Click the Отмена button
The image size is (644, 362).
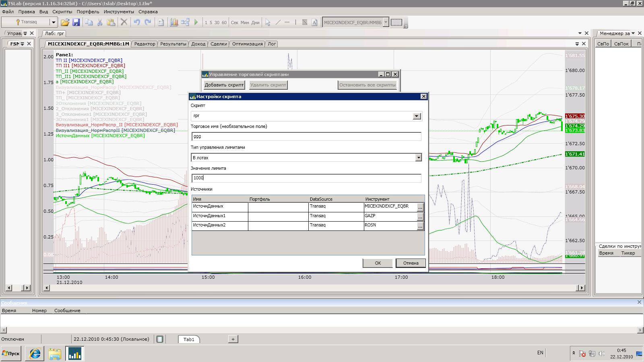(x=411, y=263)
